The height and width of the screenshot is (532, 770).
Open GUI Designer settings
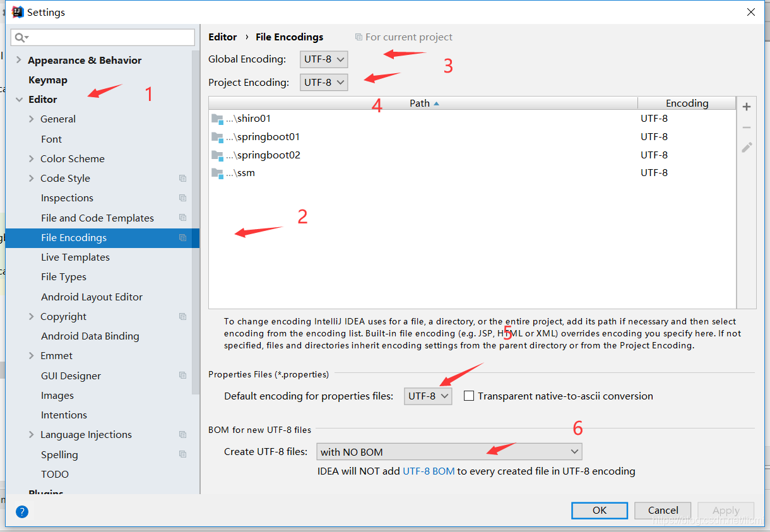pos(71,375)
